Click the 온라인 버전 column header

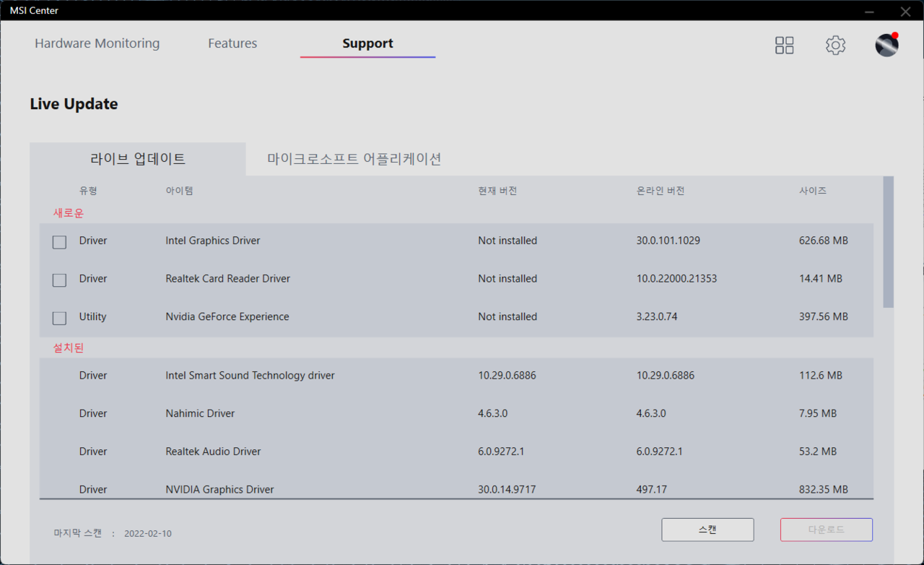[660, 191]
